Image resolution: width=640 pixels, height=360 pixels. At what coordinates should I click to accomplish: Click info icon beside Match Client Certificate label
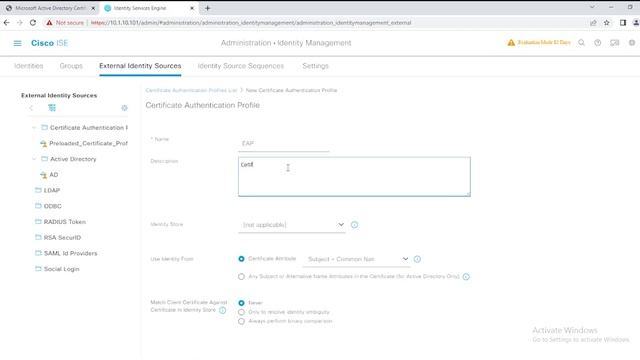(222, 310)
